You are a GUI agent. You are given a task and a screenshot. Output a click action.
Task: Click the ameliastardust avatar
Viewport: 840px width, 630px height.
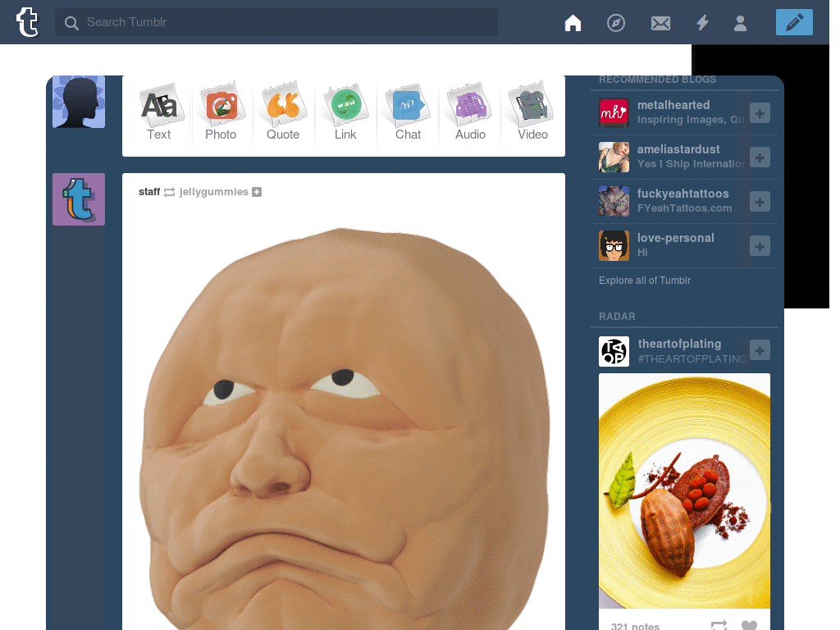coord(614,157)
